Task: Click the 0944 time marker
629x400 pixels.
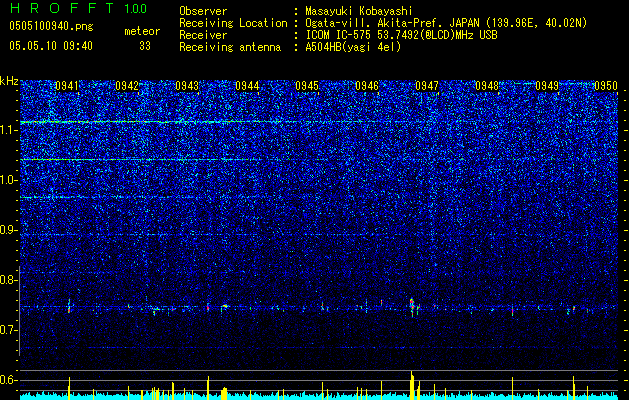Action: click(x=247, y=86)
